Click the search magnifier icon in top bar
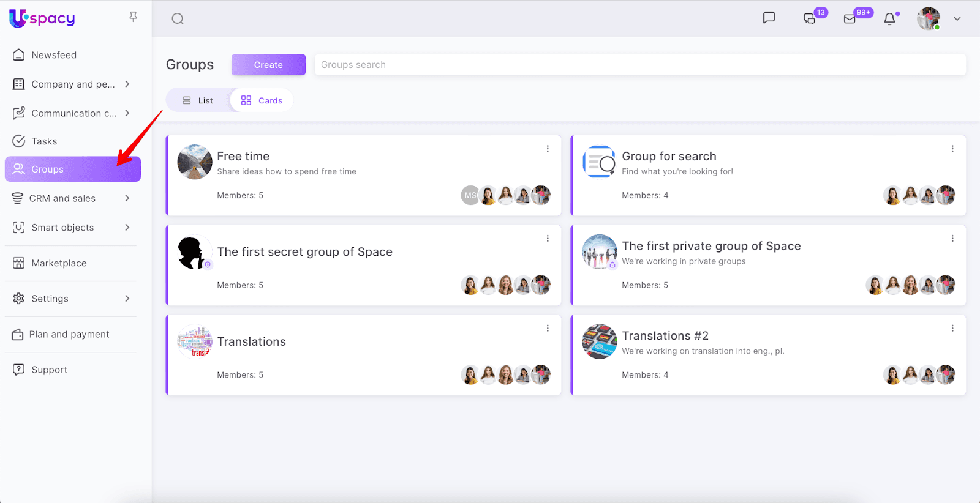980x503 pixels. [178, 19]
